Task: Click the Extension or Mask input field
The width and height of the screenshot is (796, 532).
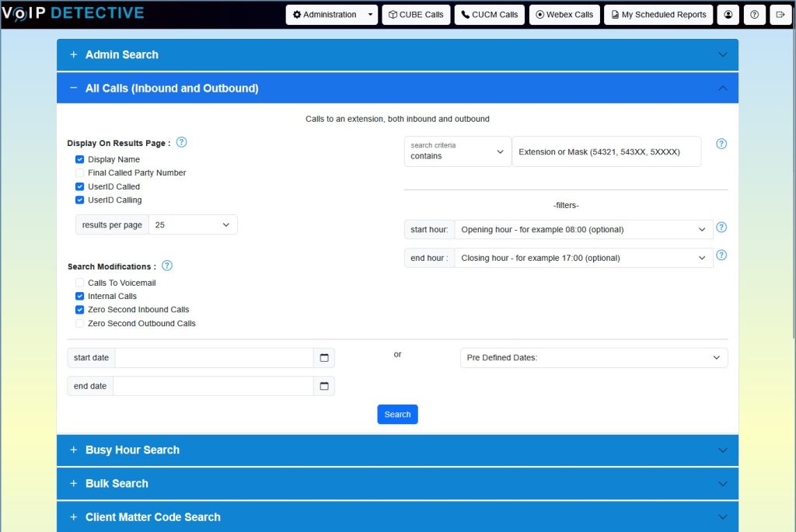Action: coord(606,151)
